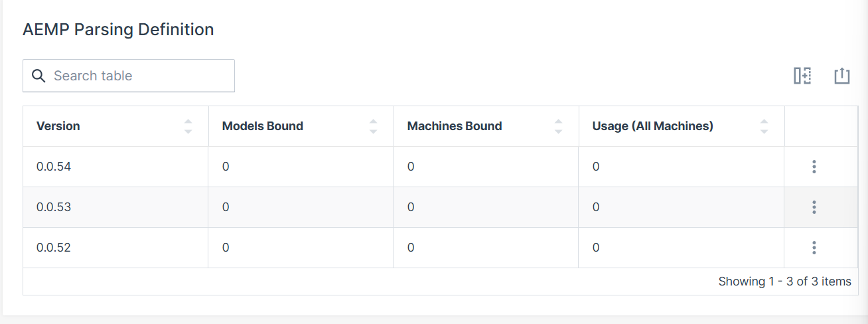Click the Version column header
The width and height of the screenshot is (868, 324).
pyautogui.click(x=58, y=126)
